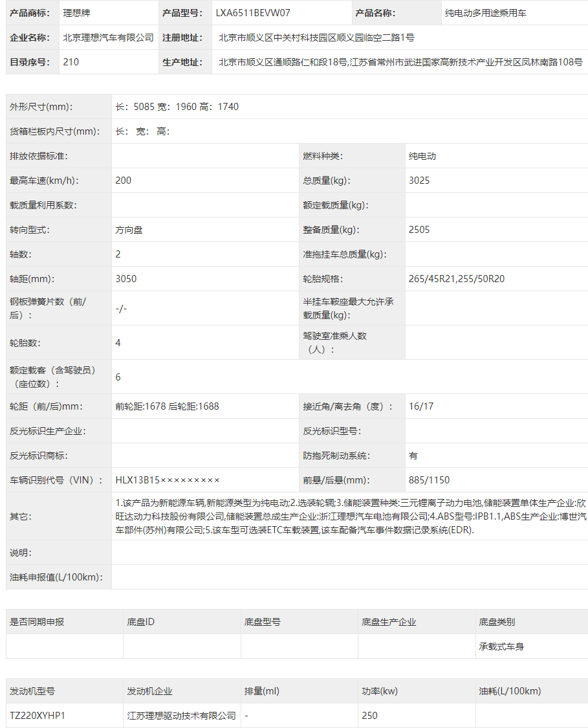This screenshot has height=728, width=588.
Task: Click the 油耗申报值(L/100km) label
Action: click(56, 578)
